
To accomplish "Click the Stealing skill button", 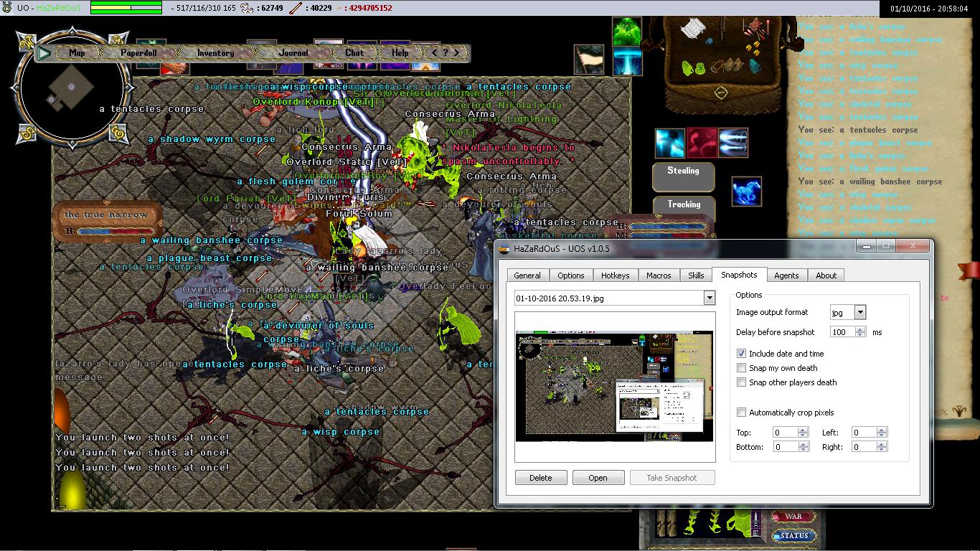I will (683, 177).
